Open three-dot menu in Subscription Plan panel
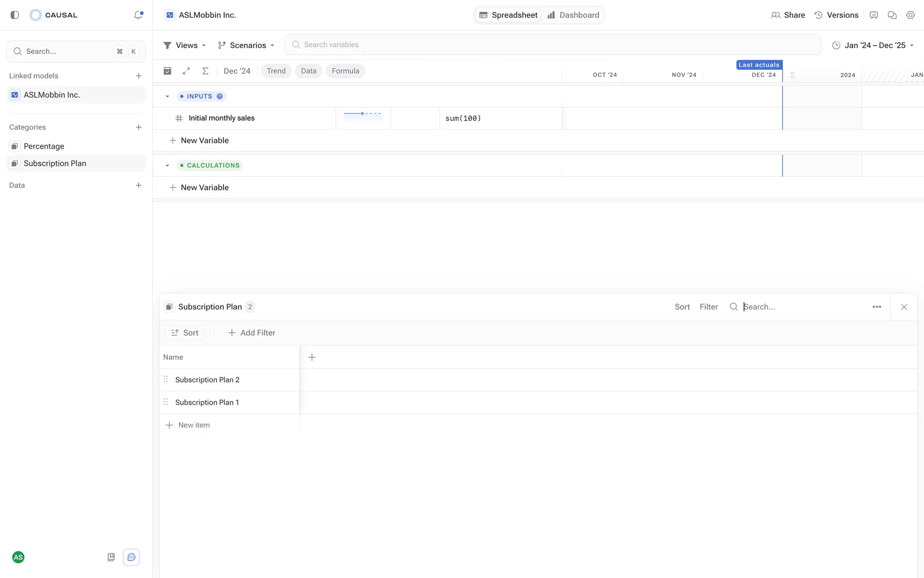 [x=876, y=307]
